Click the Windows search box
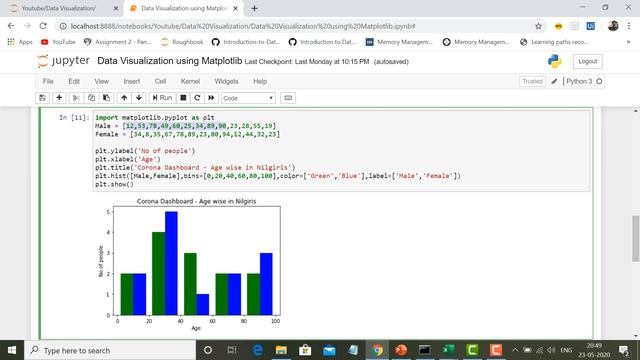640x360 pixels. [x=110, y=350]
